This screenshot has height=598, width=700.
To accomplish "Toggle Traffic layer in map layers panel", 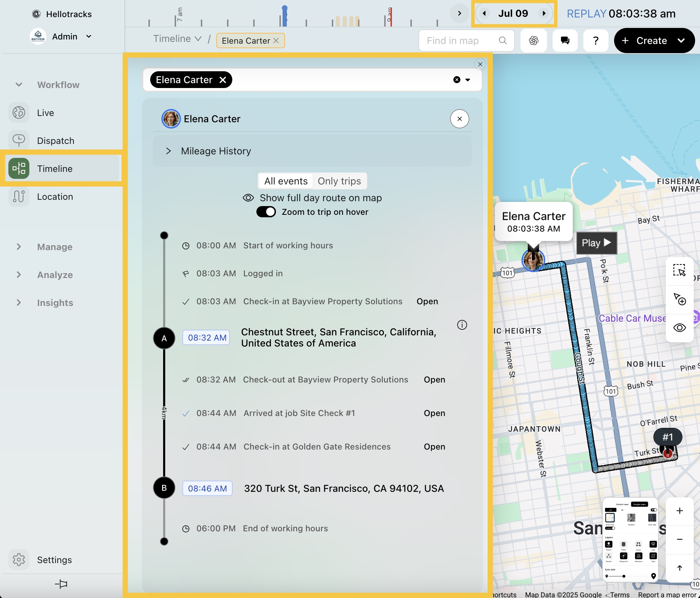I will 624,544.
